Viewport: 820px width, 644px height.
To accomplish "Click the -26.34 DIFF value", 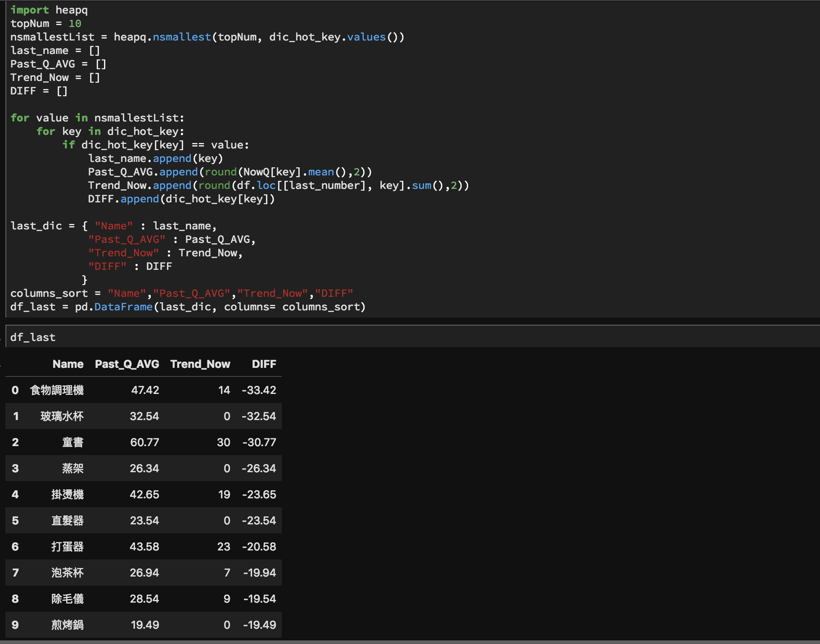I will click(x=259, y=468).
